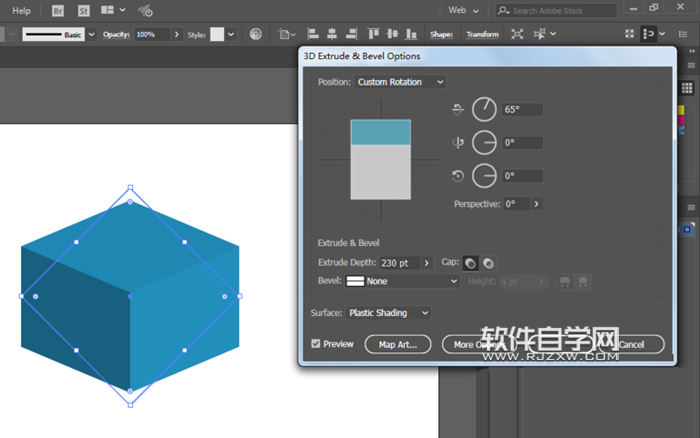700x438 pixels.
Task: Click the Adobe Stock St icon
Action: pyautogui.click(x=83, y=10)
